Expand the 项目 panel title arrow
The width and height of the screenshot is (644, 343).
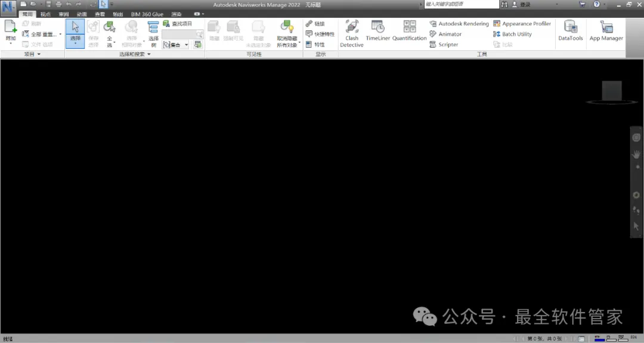[x=39, y=54]
